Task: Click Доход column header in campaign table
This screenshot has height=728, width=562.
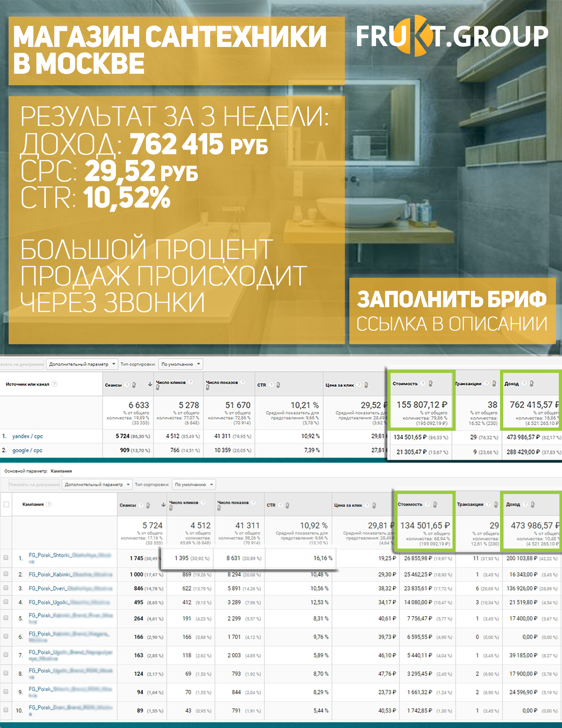Action: point(513,504)
